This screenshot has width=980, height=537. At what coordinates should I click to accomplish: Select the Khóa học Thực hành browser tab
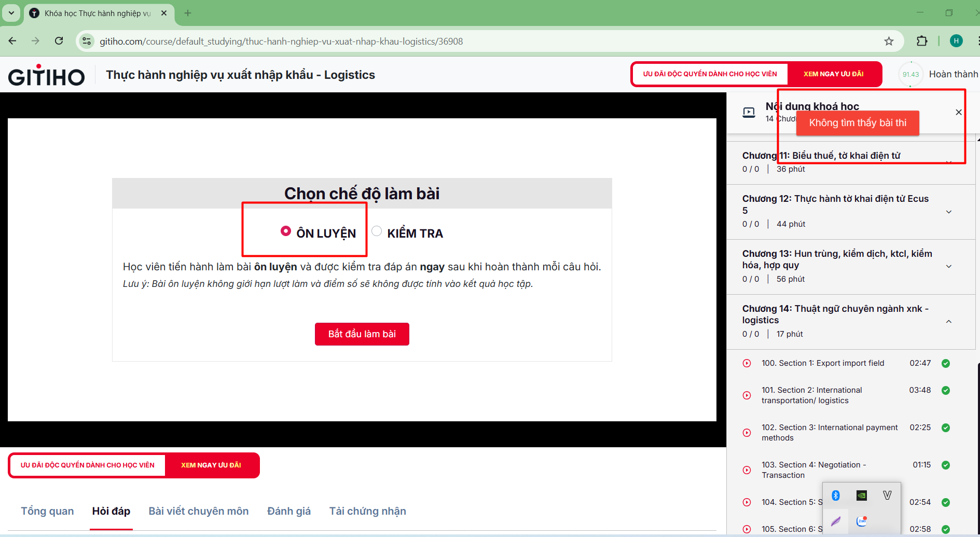99,13
